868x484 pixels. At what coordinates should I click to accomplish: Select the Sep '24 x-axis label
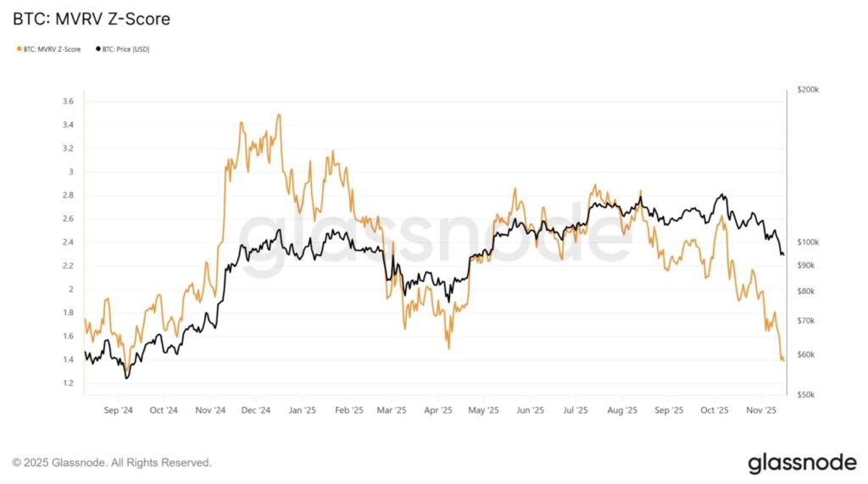point(118,410)
